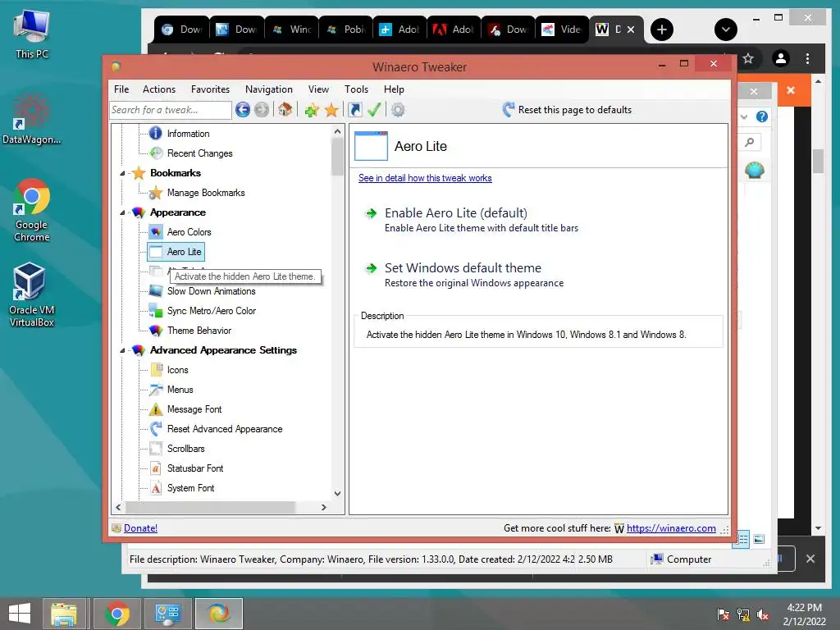Click the tree's up scroll arrow

click(337, 131)
